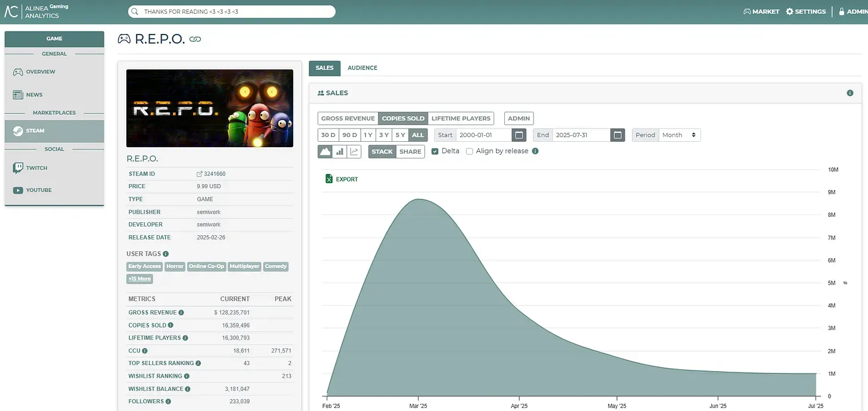Uncheck the Delta checkbox

pos(435,151)
